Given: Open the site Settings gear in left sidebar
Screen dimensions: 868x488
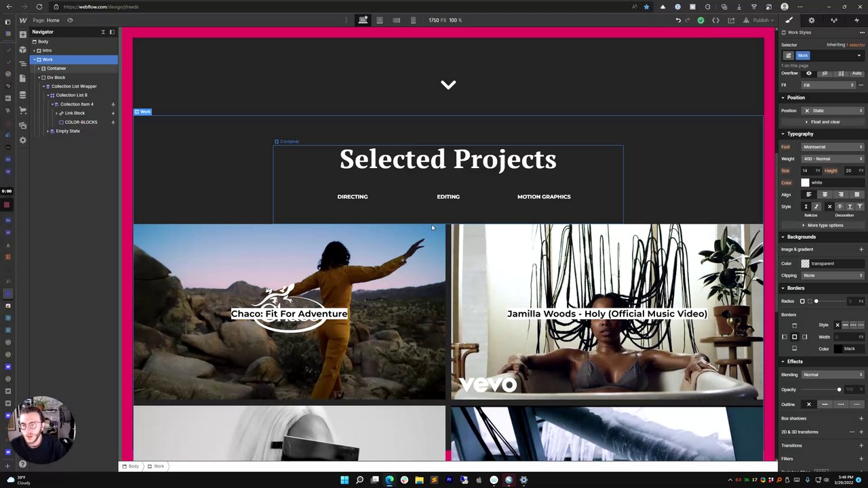Looking at the screenshot, I should tap(22, 140).
